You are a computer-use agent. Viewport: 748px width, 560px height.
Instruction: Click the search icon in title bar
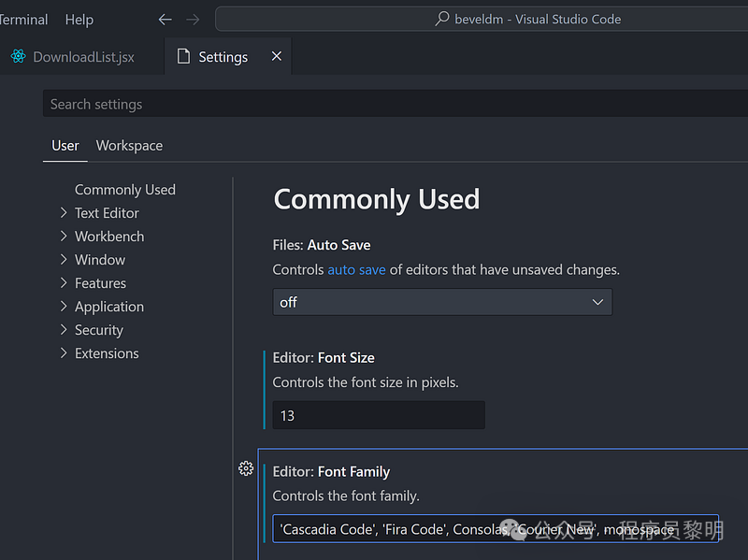tap(442, 19)
